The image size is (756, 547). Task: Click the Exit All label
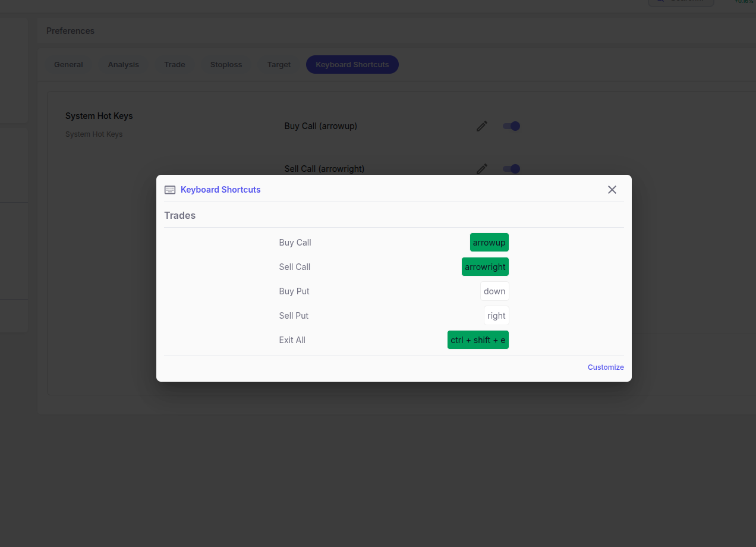coord(292,340)
